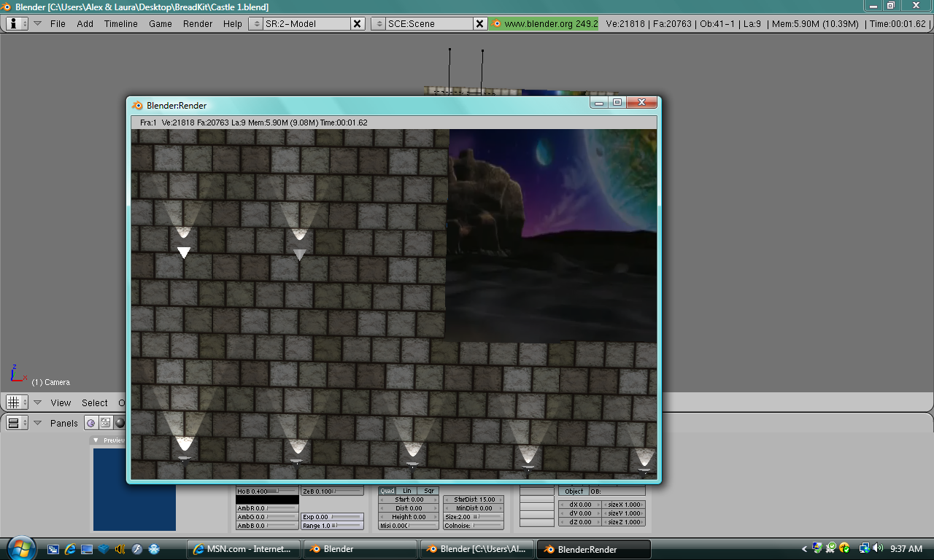Click the X button to unlink SCE:Scene

tap(479, 23)
